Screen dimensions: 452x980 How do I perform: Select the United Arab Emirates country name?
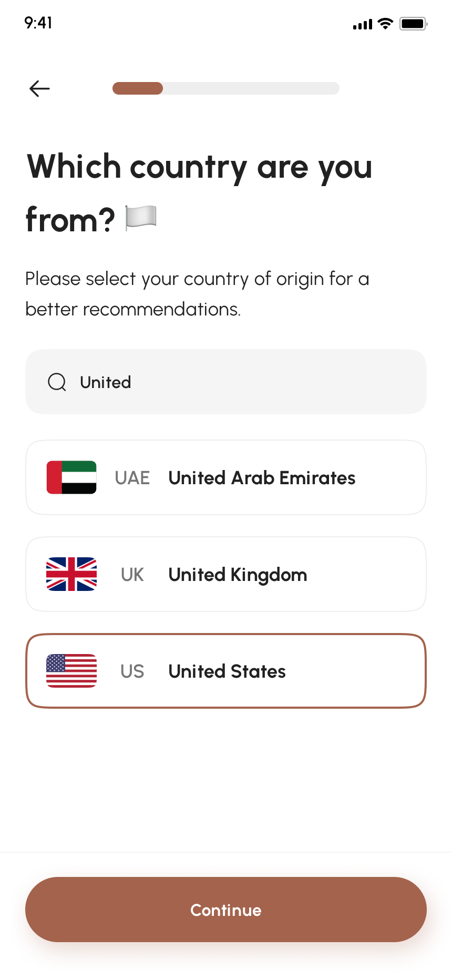262,478
